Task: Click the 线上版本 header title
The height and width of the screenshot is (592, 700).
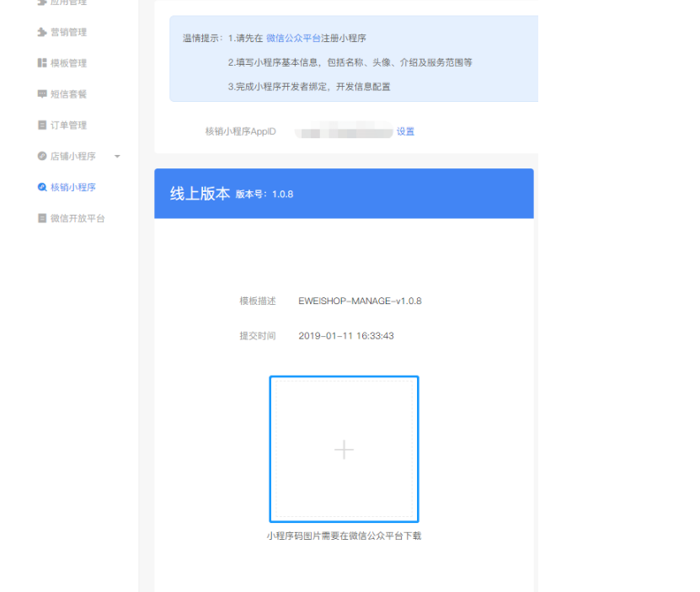Action: [x=200, y=194]
